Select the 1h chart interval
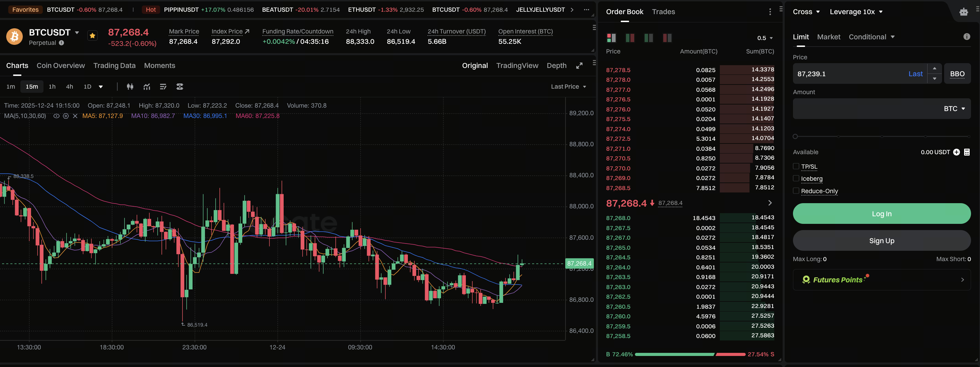Viewport: 980px width, 367px height. coord(52,87)
